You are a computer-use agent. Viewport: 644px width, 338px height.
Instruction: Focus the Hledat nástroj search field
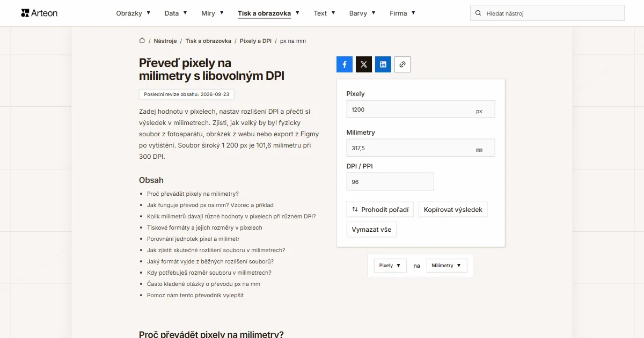547,13
